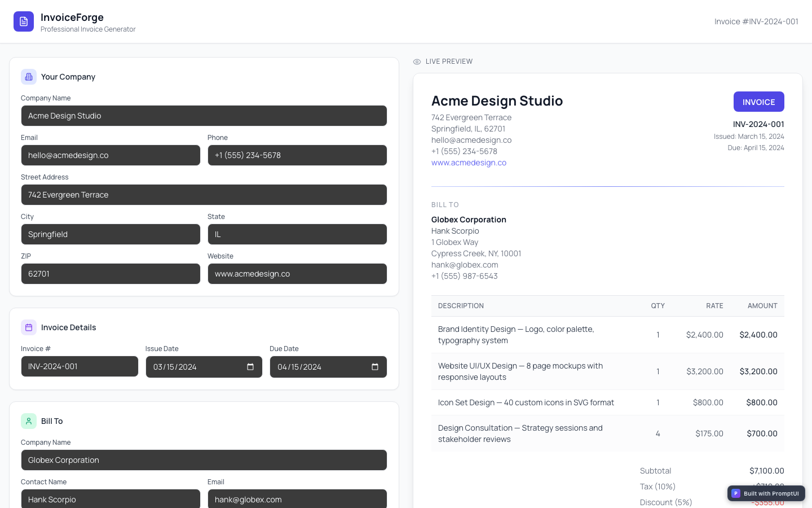Click the PromptUI badge logo icon
This screenshot has width=812, height=508.
(735, 493)
